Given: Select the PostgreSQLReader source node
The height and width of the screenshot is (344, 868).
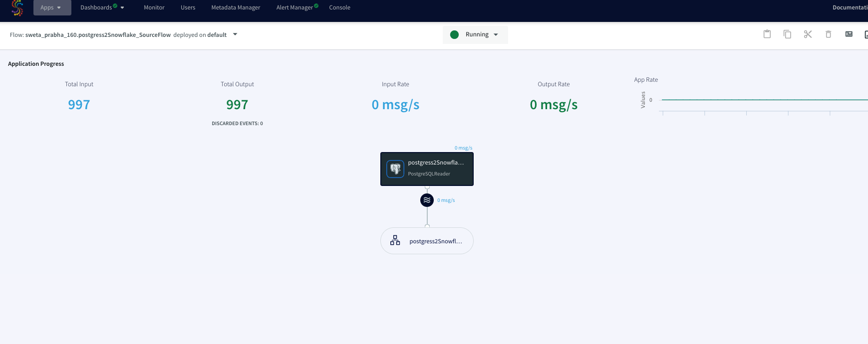Looking at the screenshot, I should pos(427,169).
